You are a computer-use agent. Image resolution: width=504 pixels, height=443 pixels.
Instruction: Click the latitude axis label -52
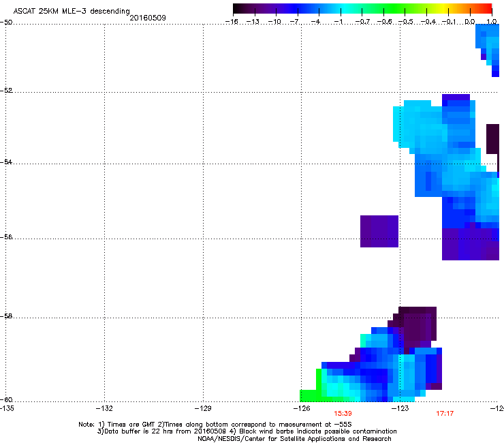point(6,91)
